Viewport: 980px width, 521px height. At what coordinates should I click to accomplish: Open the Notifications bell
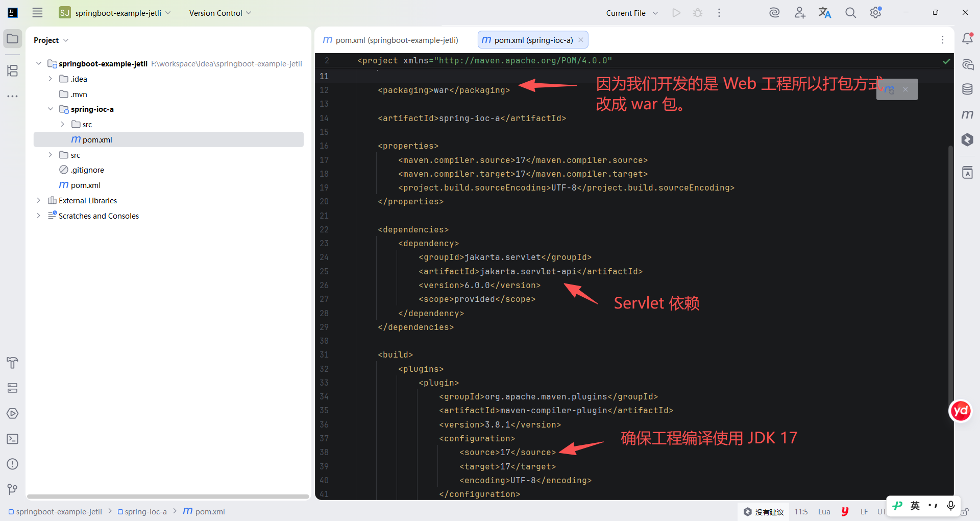967,38
